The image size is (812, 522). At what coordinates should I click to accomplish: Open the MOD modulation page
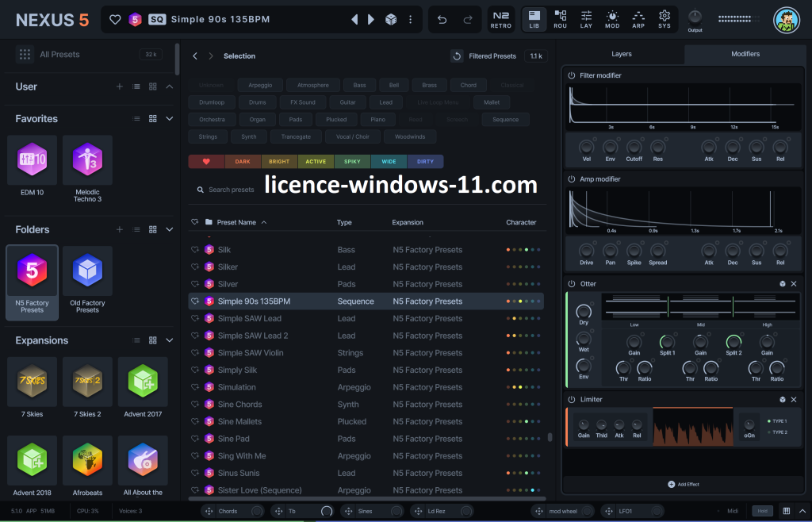(x=612, y=19)
